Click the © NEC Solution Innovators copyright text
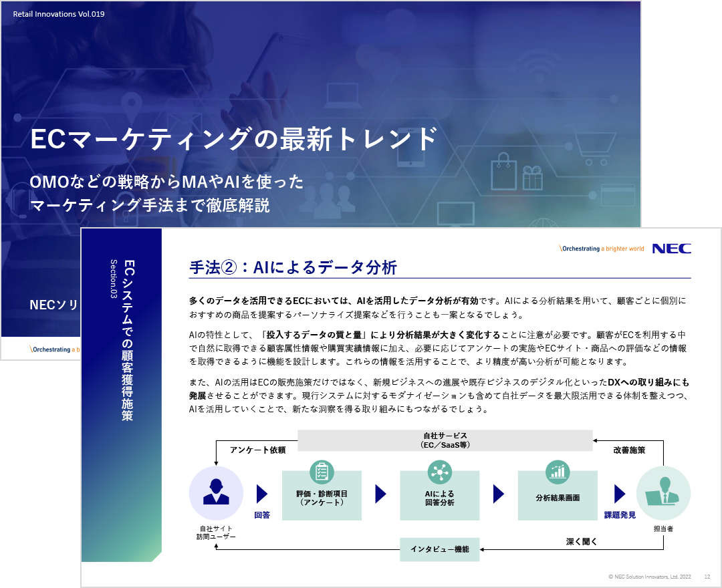Viewport: 722px width, 588px height. (x=650, y=577)
